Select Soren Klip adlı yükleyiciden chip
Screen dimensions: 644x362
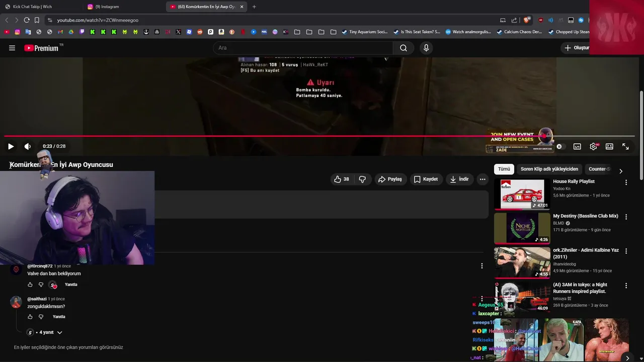[x=549, y=169]
